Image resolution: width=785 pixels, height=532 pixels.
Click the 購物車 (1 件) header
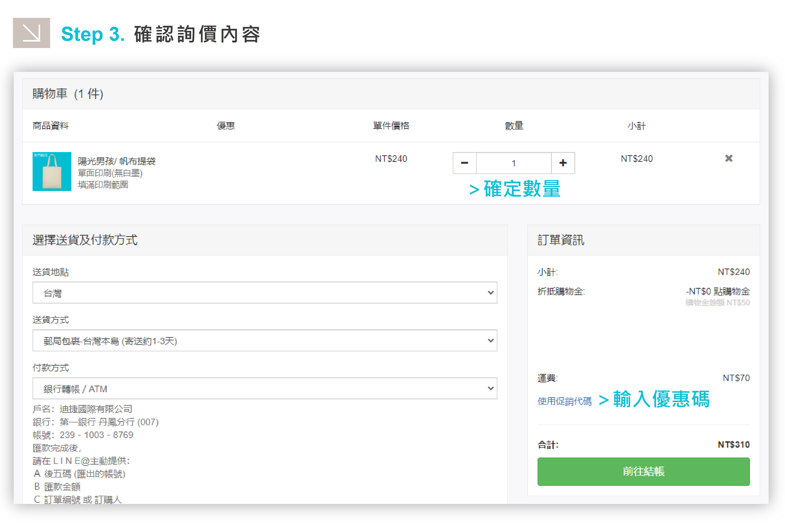(68, 94)
